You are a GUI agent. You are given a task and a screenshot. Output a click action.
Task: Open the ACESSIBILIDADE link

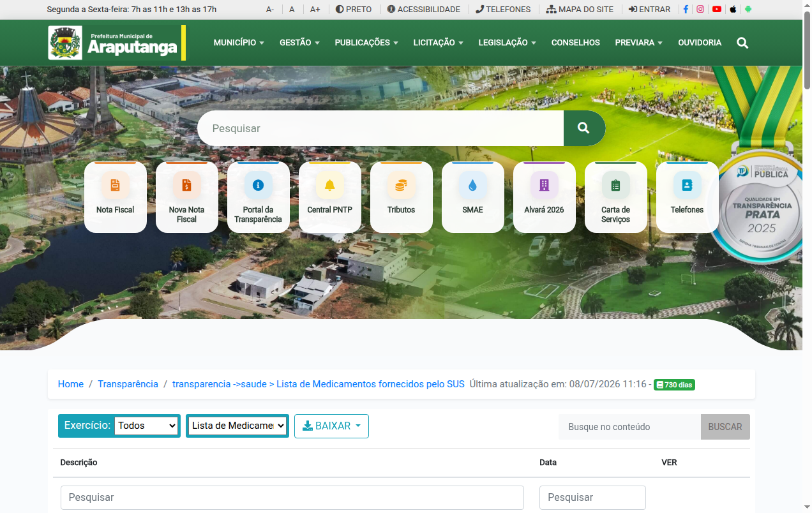423,10
